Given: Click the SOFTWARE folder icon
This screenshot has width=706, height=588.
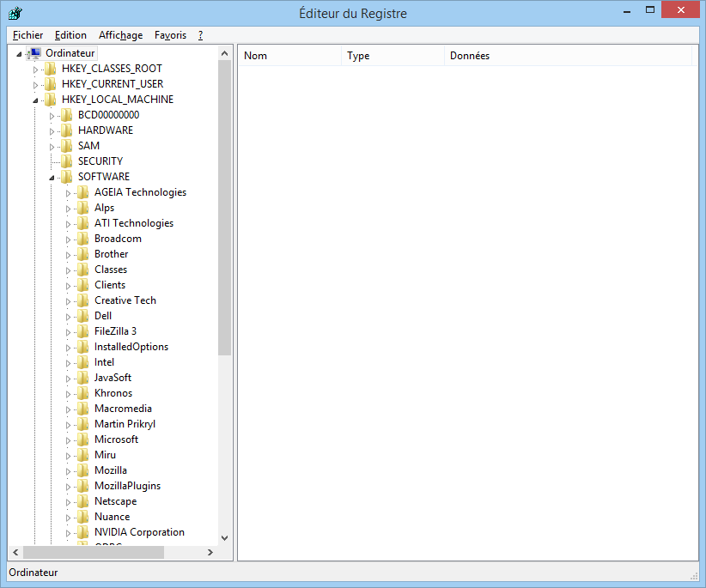Looking at the screenshot, I should [67, 177].
